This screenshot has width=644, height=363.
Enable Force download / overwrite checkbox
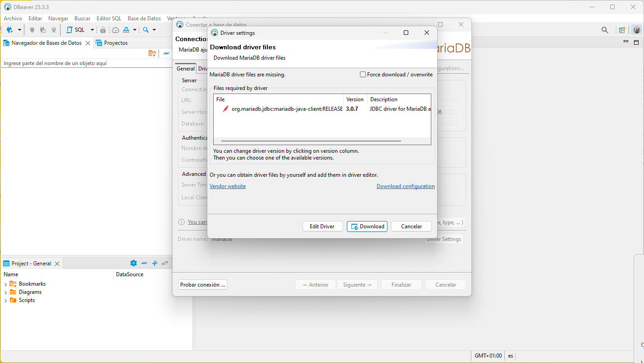(x=363, y=75)
